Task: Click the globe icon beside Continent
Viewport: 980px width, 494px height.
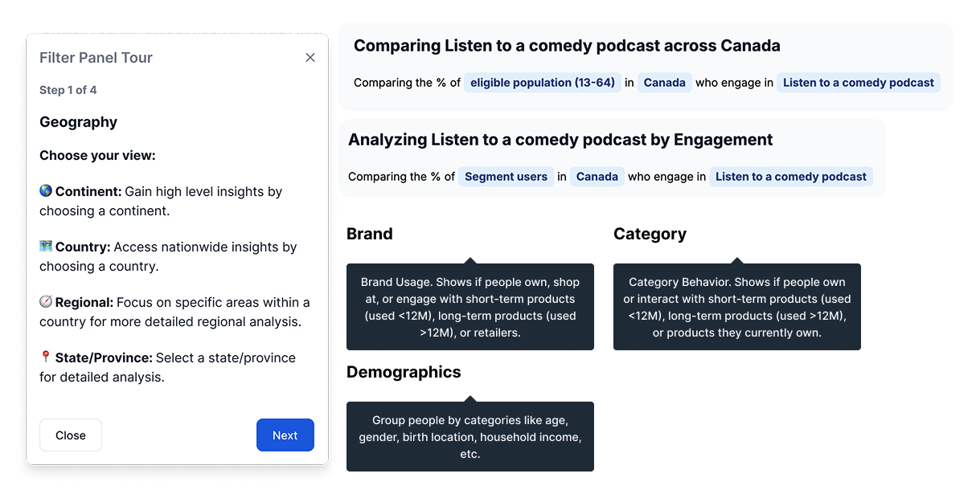Action: pos(46,191)
